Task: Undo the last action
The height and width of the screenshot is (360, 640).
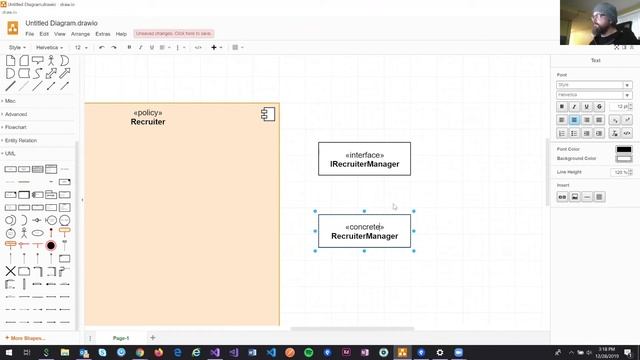Action: click(x=102, y=47)
